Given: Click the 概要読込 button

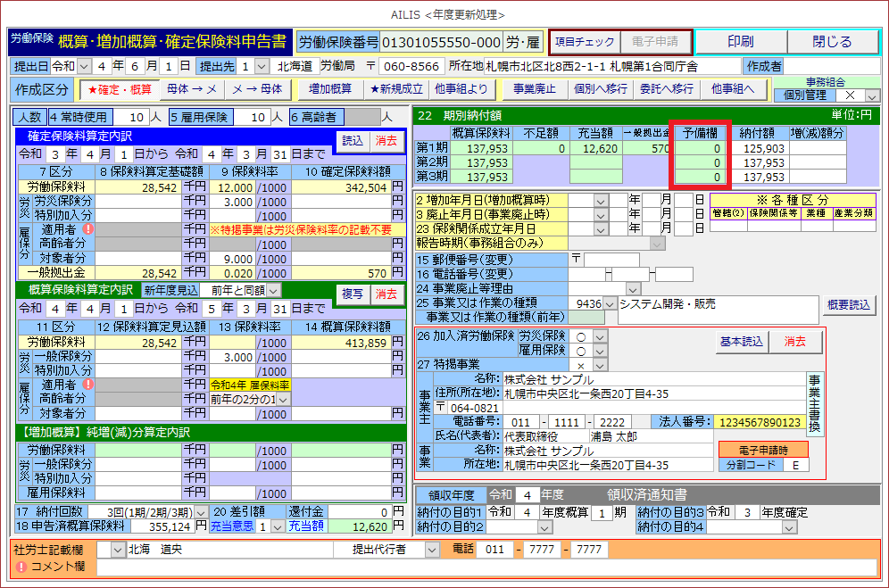Looking at the screenshot, I should [x=846, y=304].
